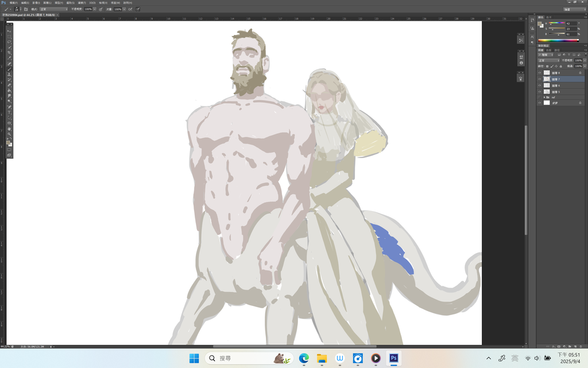This screenshot has width=588, height=368.
Task: Open the Character panel icon in the dock
Action: point(532,37)
